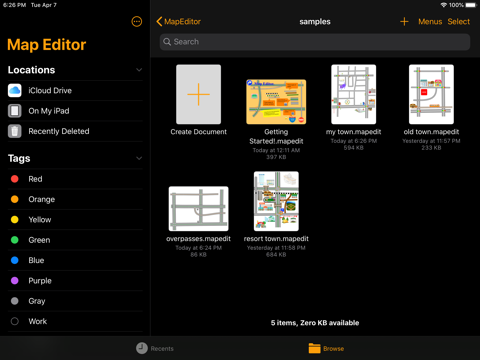Go back to MapEditor folder
The height and width of the screenshot is (360, 480).
179,22
